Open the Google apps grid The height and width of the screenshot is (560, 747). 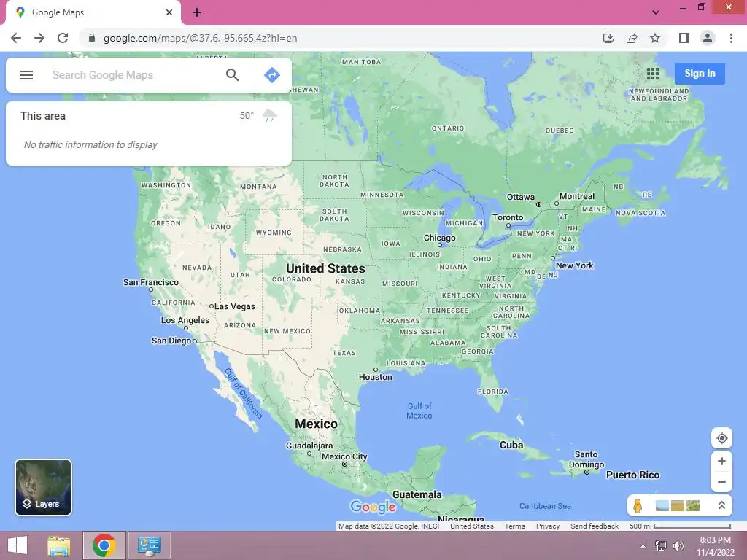[653, 74]
